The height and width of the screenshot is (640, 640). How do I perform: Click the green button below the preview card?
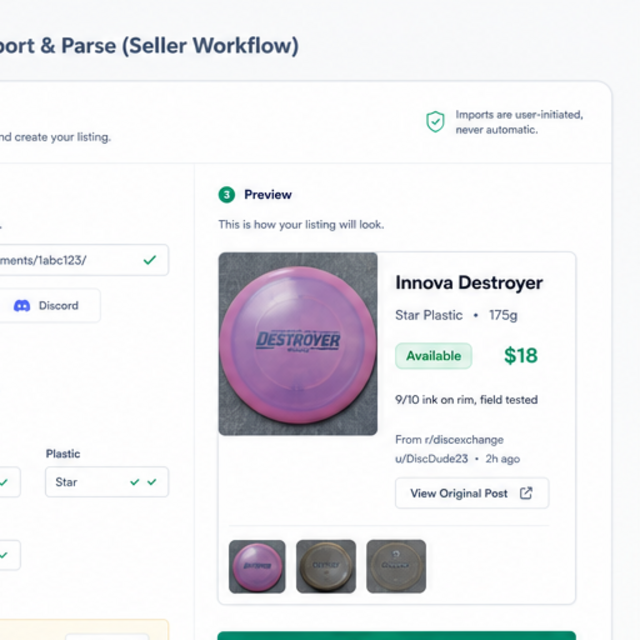(397, 636)
